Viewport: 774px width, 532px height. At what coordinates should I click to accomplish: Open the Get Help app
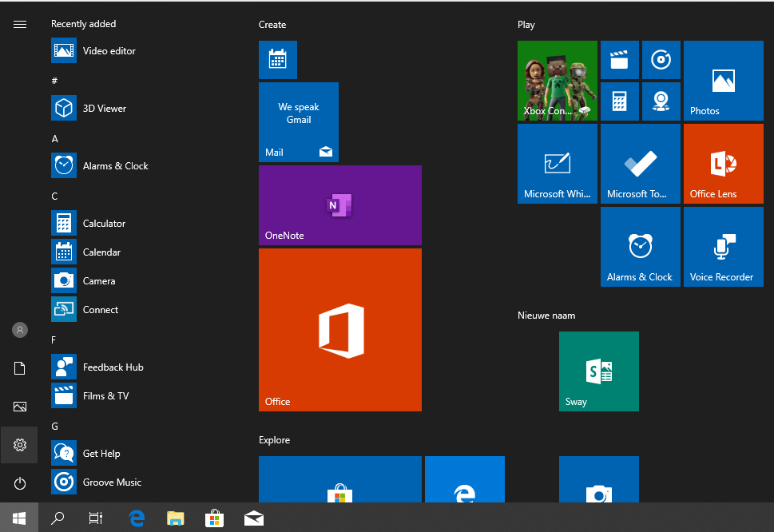pos(86,453)
